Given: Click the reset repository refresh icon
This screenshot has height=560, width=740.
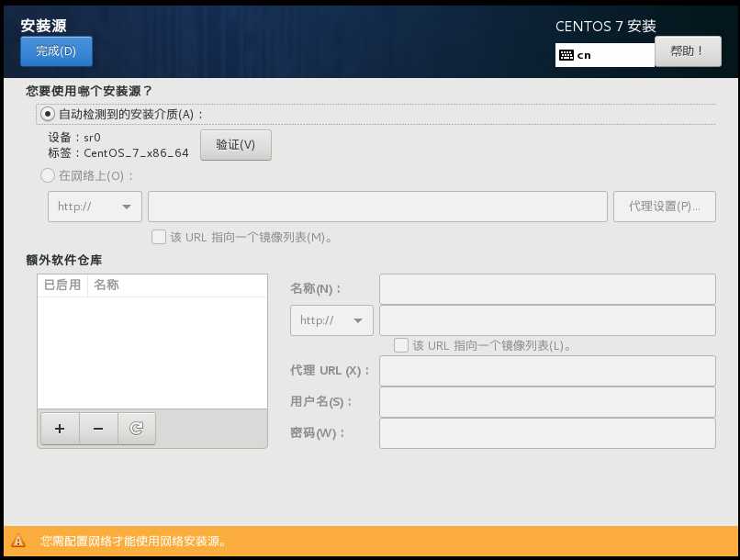Looking at the screenshot, I should pos(137,429).
